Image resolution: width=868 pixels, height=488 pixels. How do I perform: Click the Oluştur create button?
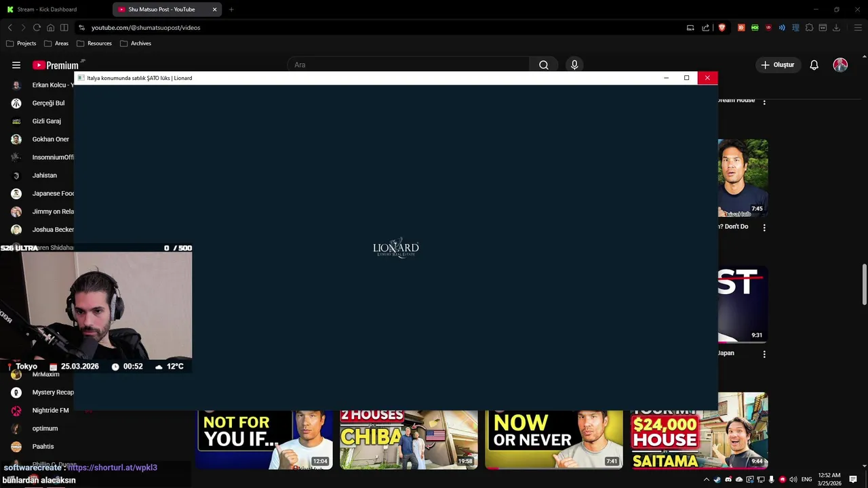pos(777,65)
